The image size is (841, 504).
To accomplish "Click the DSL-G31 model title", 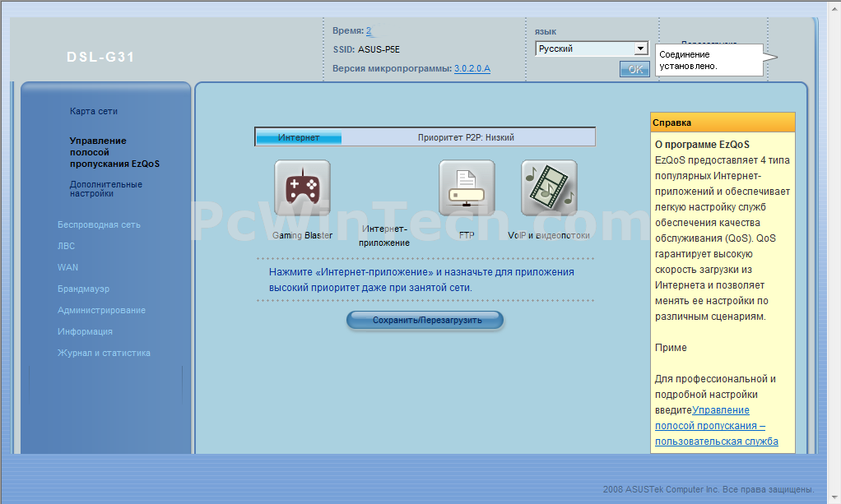I will pos(100,57).
